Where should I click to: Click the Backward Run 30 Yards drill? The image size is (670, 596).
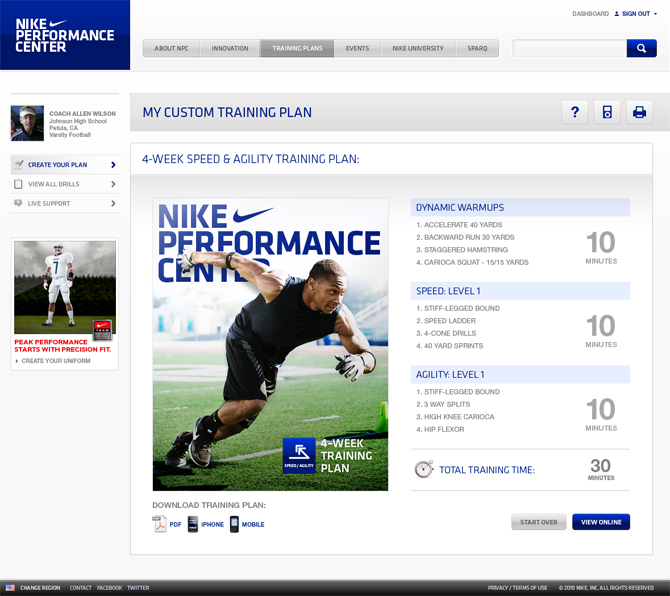coord(465,237)
